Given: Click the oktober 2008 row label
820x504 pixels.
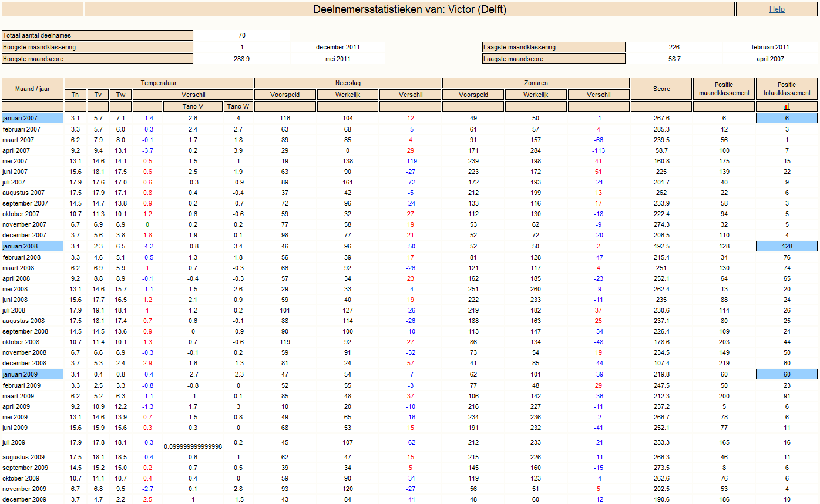Looking at the screenshot, I should 21,342.
